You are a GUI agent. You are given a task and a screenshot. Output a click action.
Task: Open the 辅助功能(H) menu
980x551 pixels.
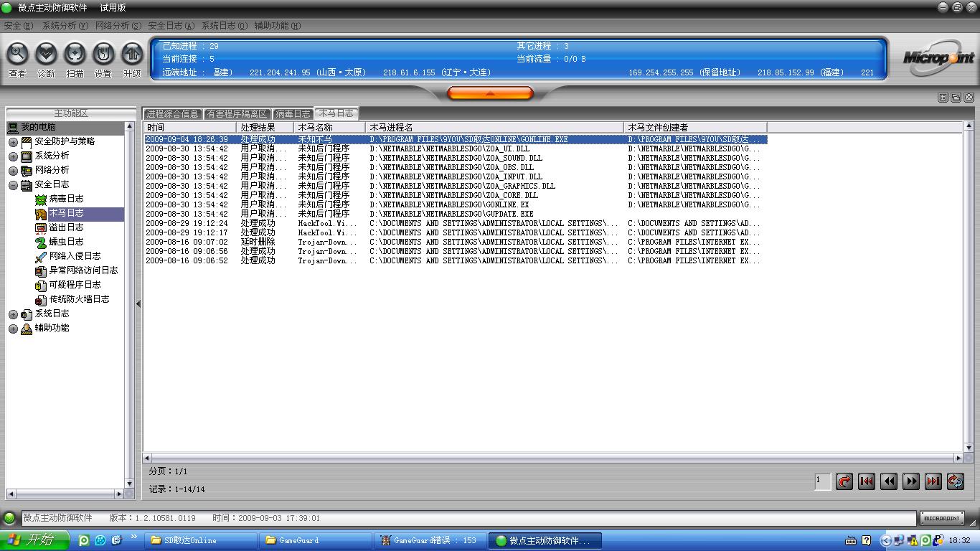[x=278, y=25]
